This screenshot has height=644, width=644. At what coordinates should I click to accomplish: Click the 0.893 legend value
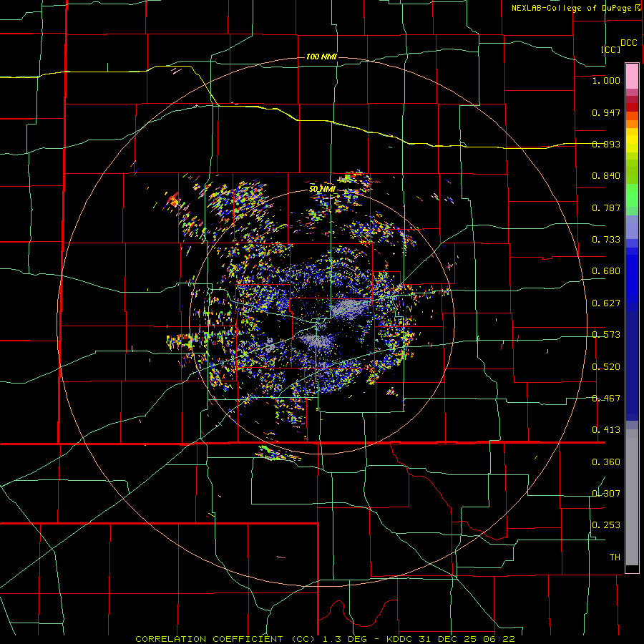pyautogui.click(x=606, y=144)
